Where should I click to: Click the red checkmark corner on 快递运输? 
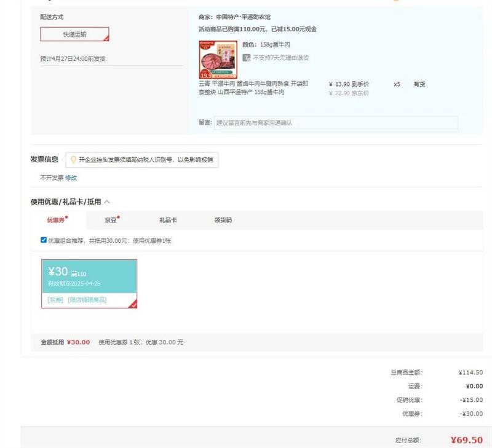click(106, 38)
